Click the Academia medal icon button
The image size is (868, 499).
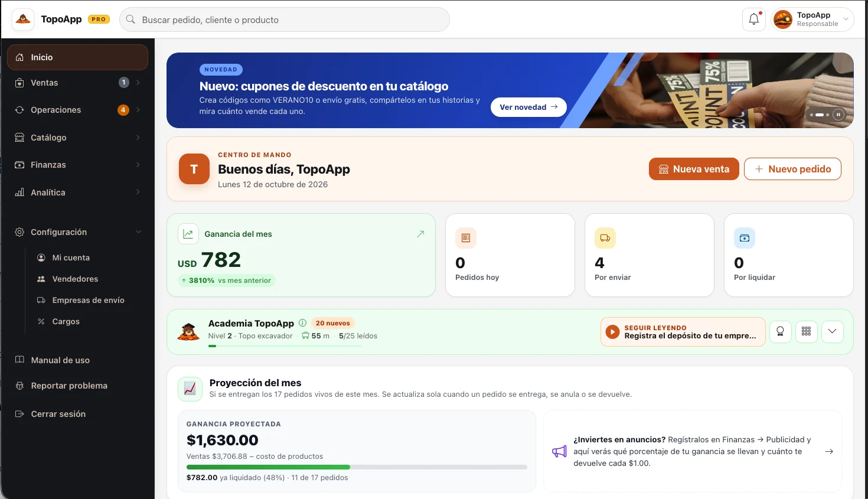click(x=780, y=331)
